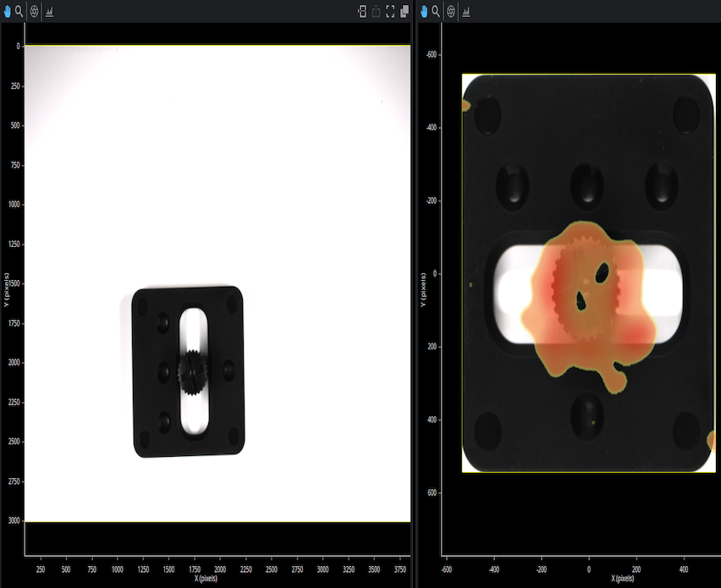Select the pan hand tool in right viewer

coord(423,12)
